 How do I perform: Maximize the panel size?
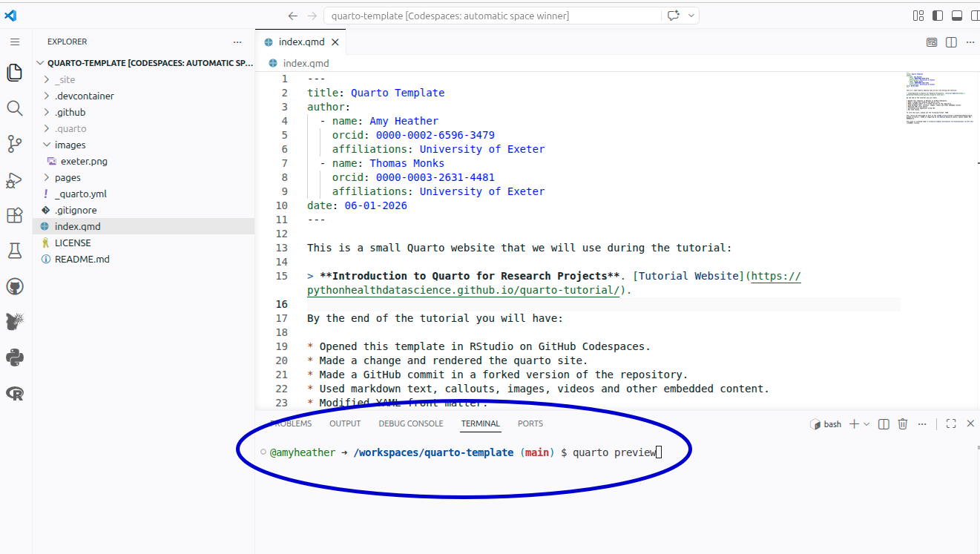pos(951,423)
